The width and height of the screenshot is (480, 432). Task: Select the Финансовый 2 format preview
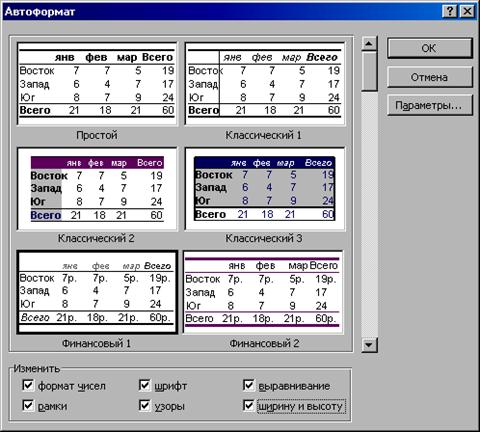[x=263, y=292]
